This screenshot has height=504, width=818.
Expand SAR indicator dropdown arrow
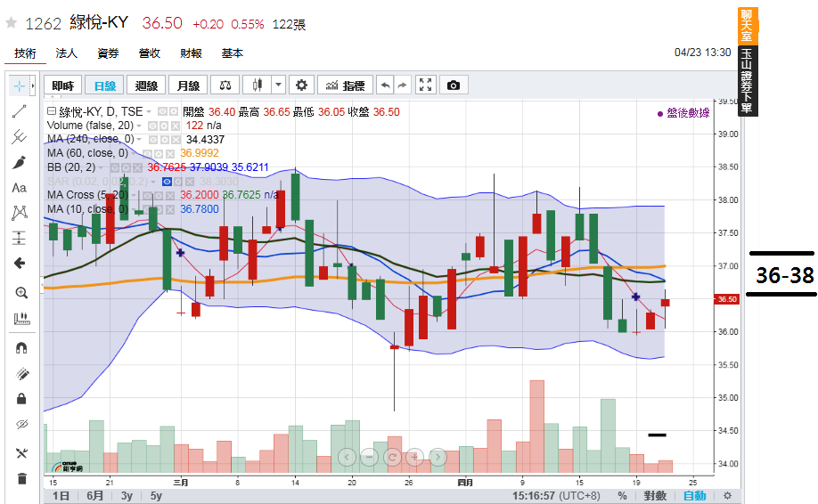[153, 182]
